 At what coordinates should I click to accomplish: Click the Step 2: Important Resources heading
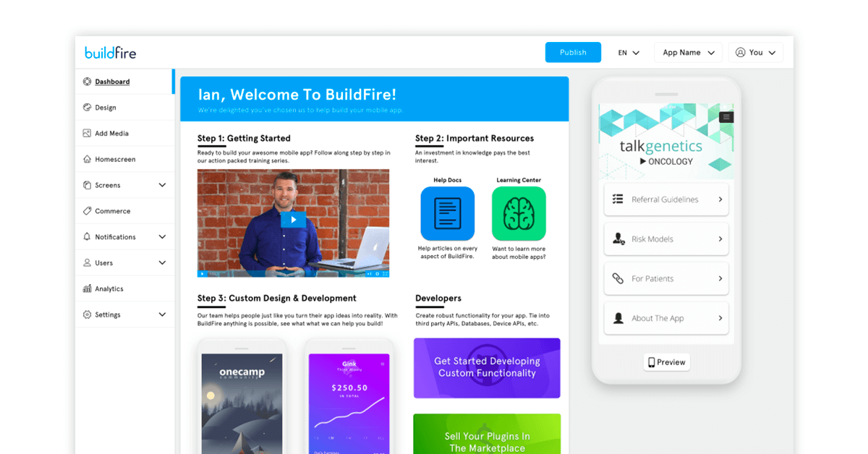[475, 138]
